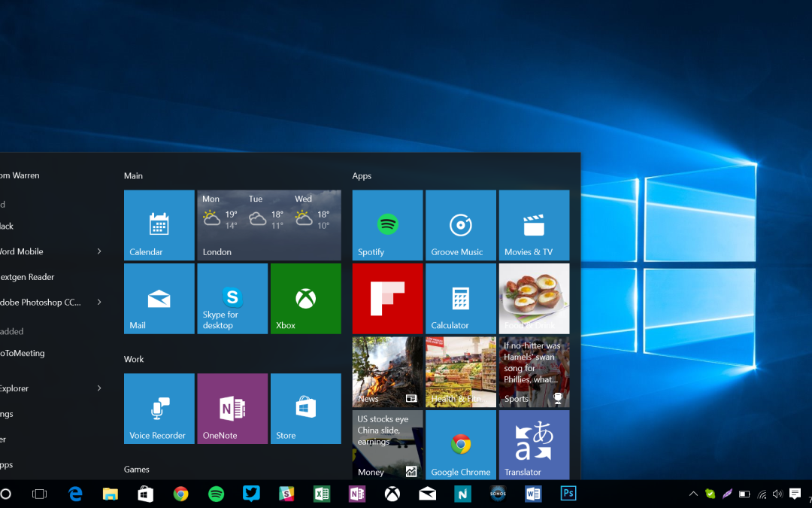Open the Xbox tile
Image resolution: width=812 pixels, height=508 pixels.
click(305, 298)
